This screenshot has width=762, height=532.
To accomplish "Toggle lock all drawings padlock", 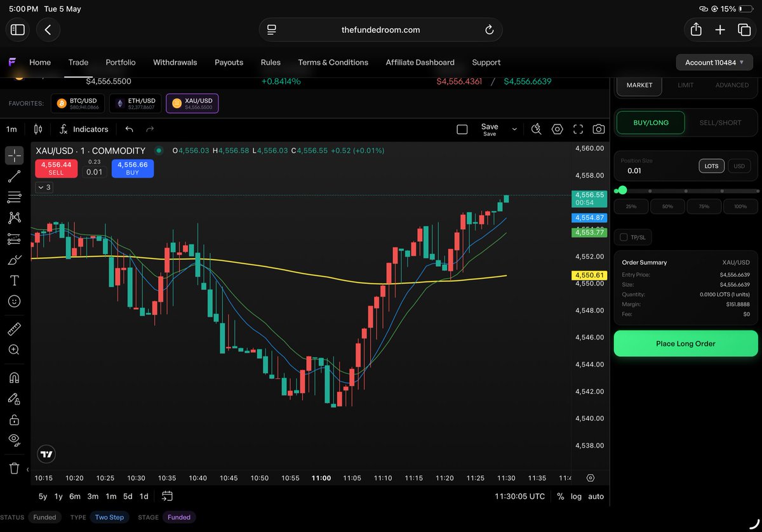I will [14, 420].
